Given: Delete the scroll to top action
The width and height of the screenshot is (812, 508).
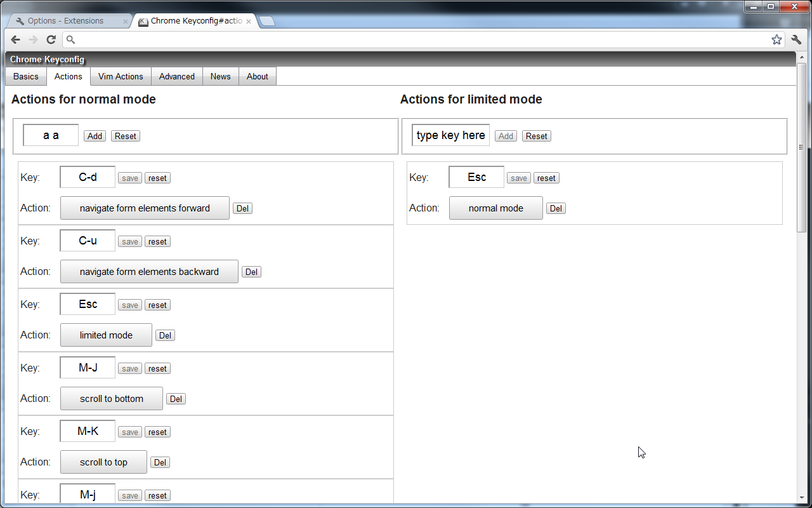Looking at the screenshot, I should click(x=160, y=462).
